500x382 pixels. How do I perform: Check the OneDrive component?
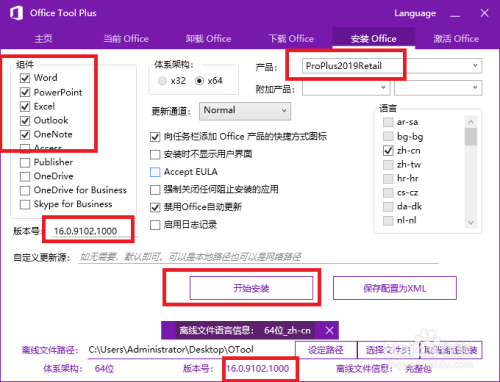coord(25,176)
